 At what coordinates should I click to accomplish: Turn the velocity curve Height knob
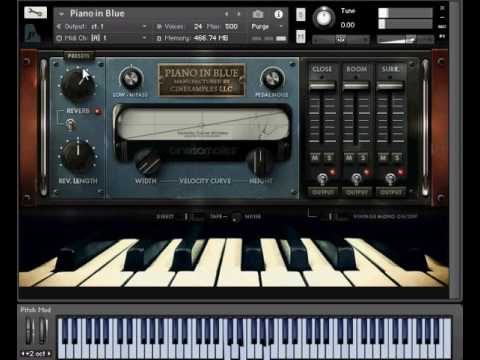(260, 161)
